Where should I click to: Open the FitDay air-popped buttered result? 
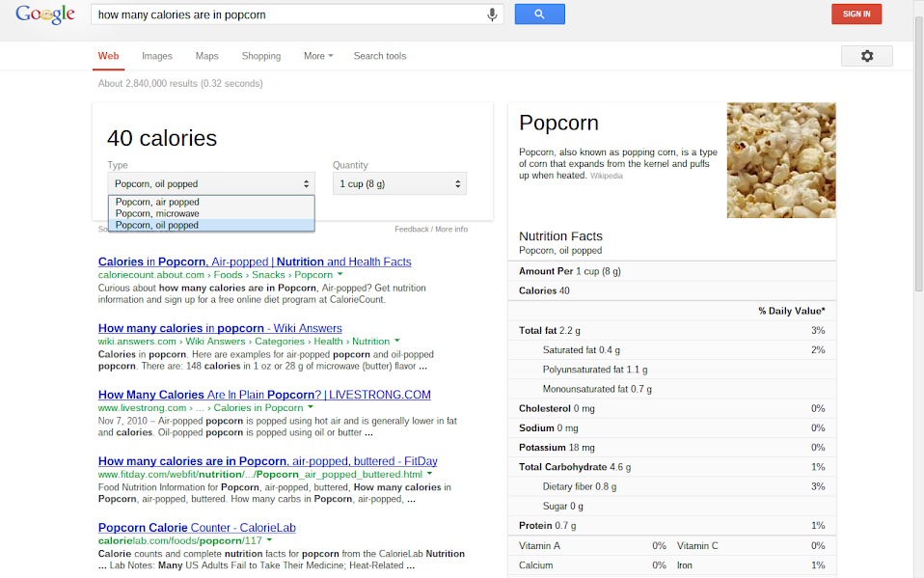(267, 461)
